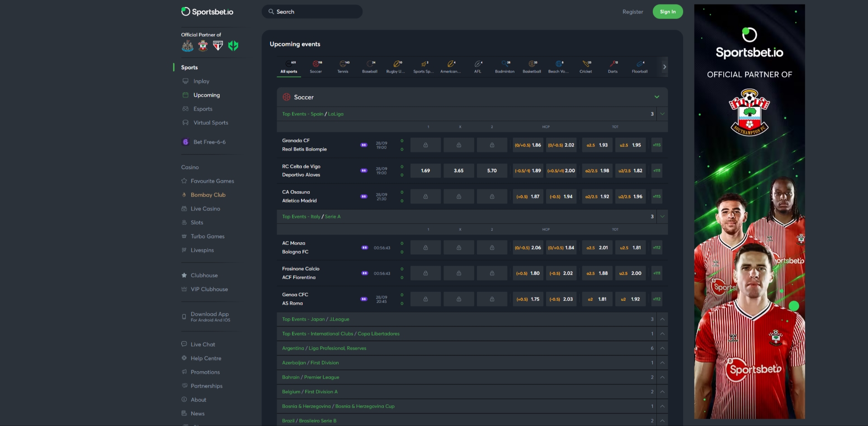Select the Tennis sport icon
The width and height of the screenshot is (868, 426).
pyautogui.click(x=343, y=66)
